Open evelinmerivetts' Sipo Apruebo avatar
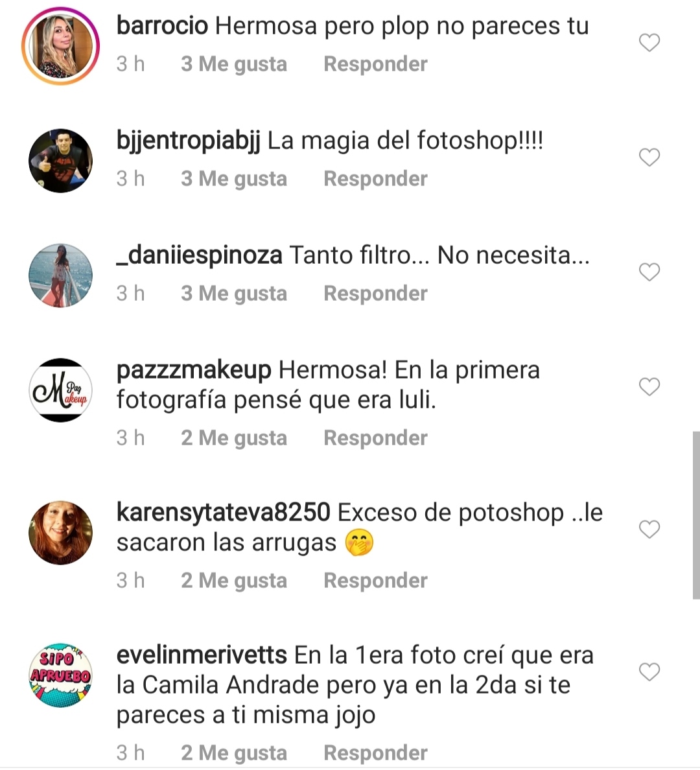 60,675
